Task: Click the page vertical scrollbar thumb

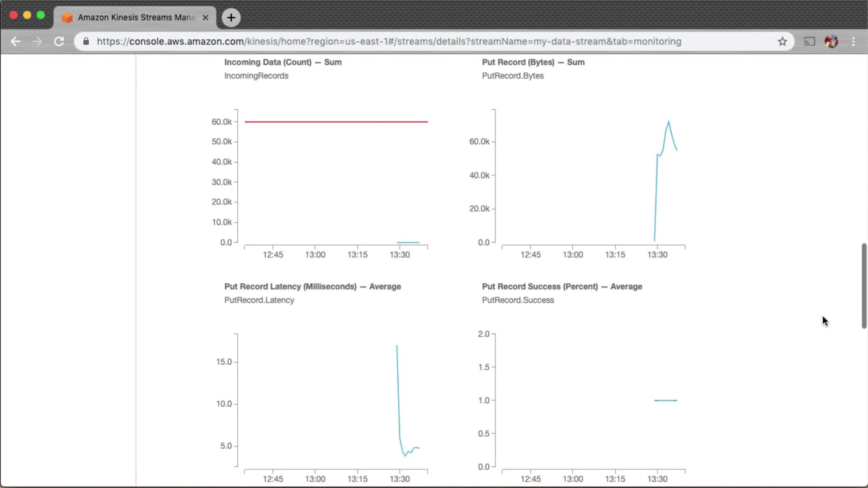Action: click(864, 286)
